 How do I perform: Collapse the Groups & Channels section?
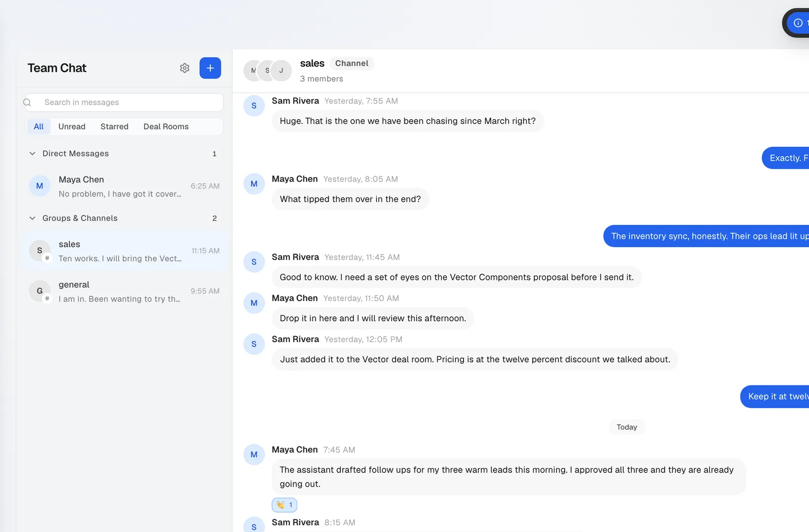click(32, 218)
